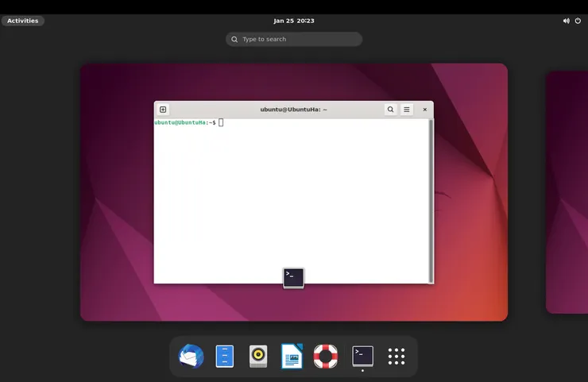Click the new tab icon in the terminal
Viewport: 588px width, 382px height.
click(x=163, y=110)
